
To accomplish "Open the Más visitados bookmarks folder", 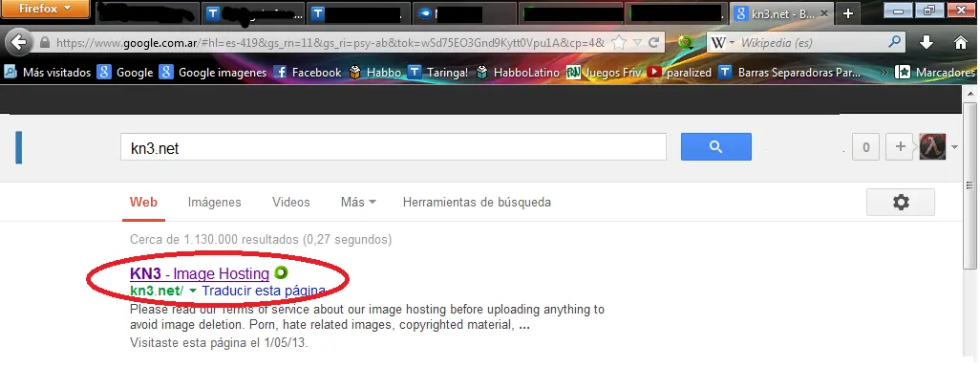I will pyautogui.click(x=48, y=73).
